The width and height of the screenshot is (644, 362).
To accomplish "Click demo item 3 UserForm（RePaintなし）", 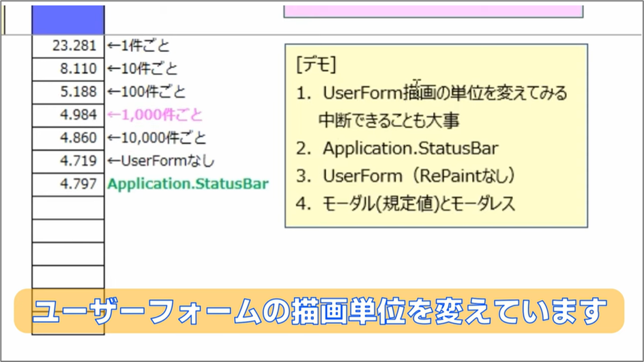I will click(405, 176).
